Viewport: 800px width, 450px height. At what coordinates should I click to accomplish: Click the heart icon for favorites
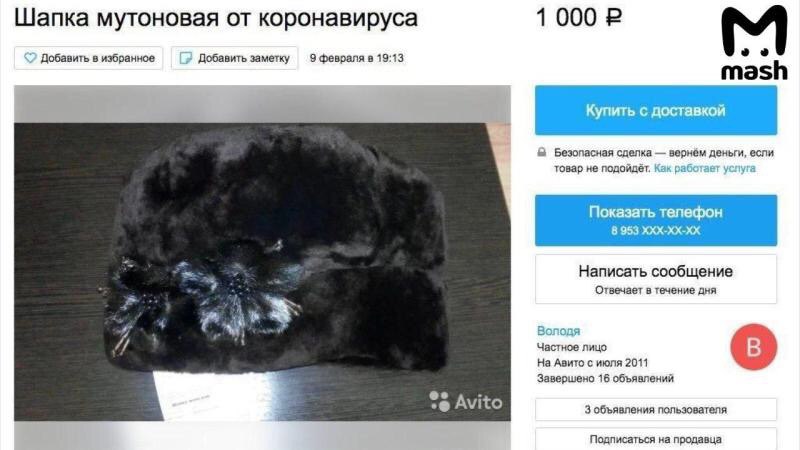[30, 58]
